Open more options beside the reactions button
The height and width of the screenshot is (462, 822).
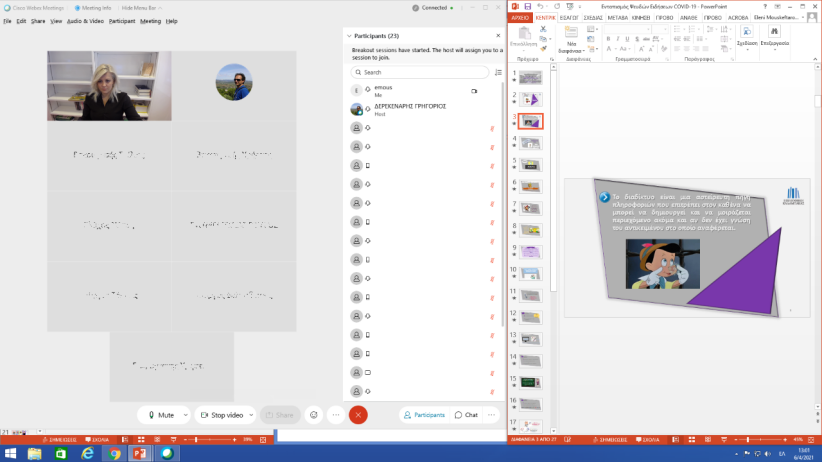[336, 415]
